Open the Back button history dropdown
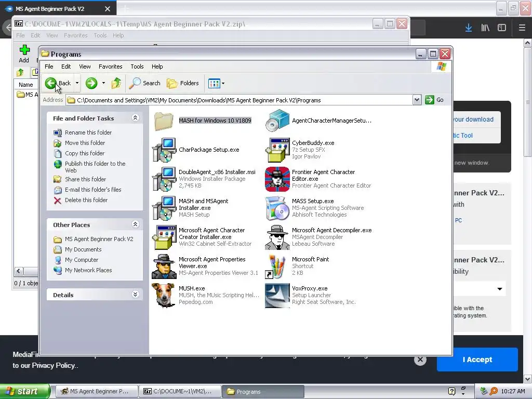Image resolution: width=532 pixels, height=399 pixels. point(77,83)
